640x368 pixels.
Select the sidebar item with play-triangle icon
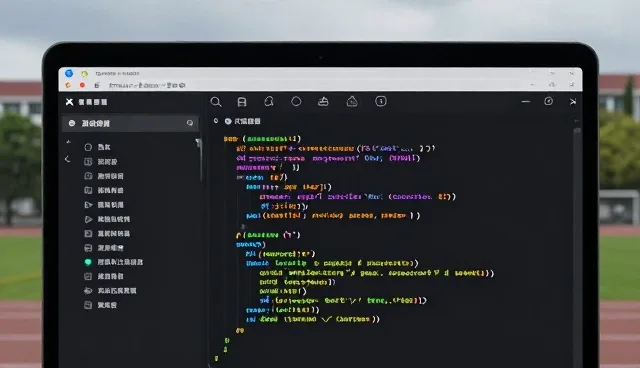[107, 219]
